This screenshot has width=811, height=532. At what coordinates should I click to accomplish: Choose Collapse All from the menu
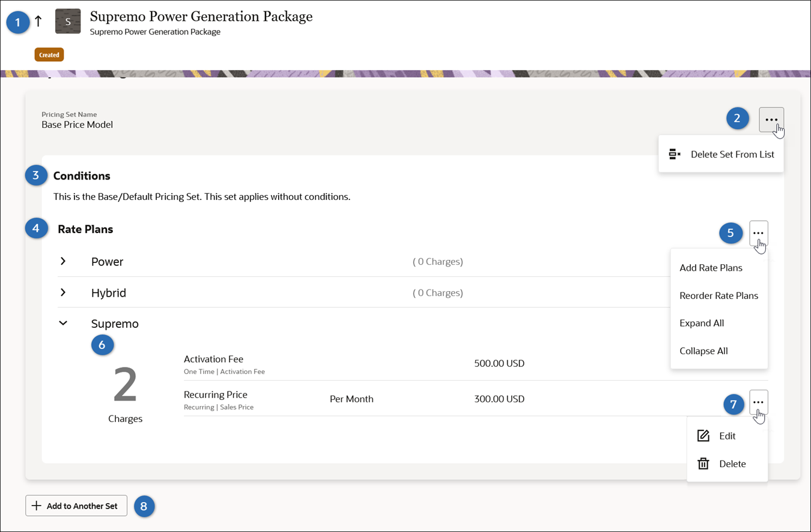tap(703, 351)
